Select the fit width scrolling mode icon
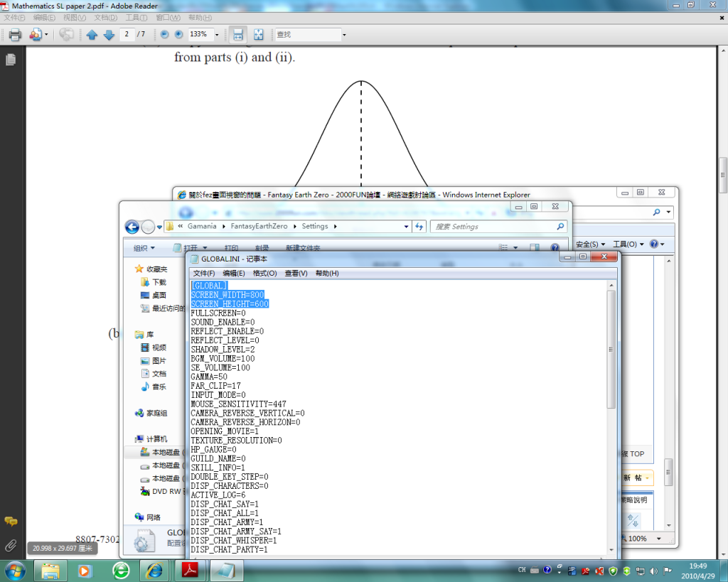This screenshot has height=582, width=728. coord(237,34)
